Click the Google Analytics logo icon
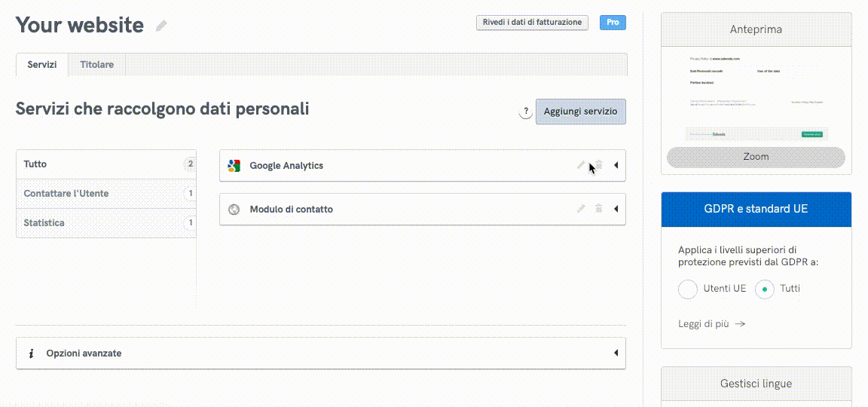868x407 pixels. coord(234,166)
